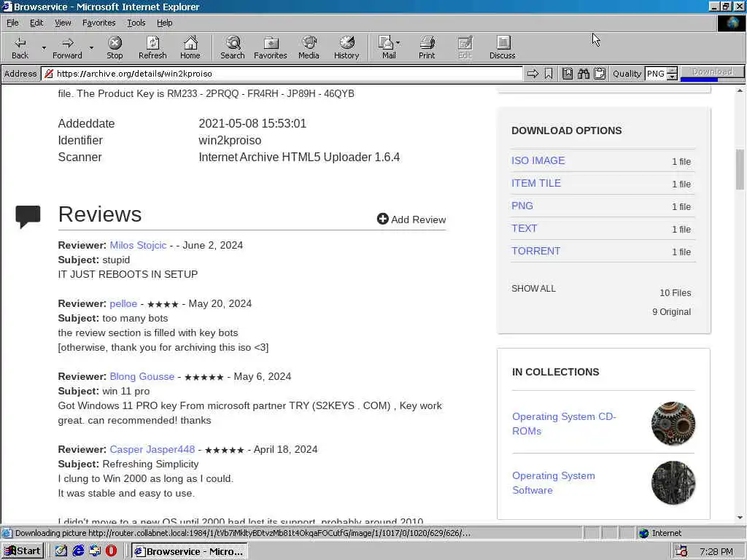
Task: Click the binoculars find icon
Action: [584, 74]
